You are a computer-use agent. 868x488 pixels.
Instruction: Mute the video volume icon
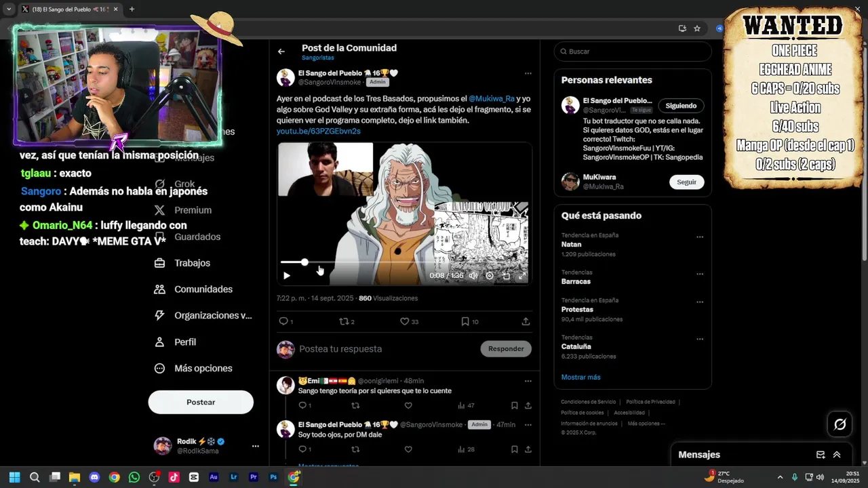coord(473,276)
